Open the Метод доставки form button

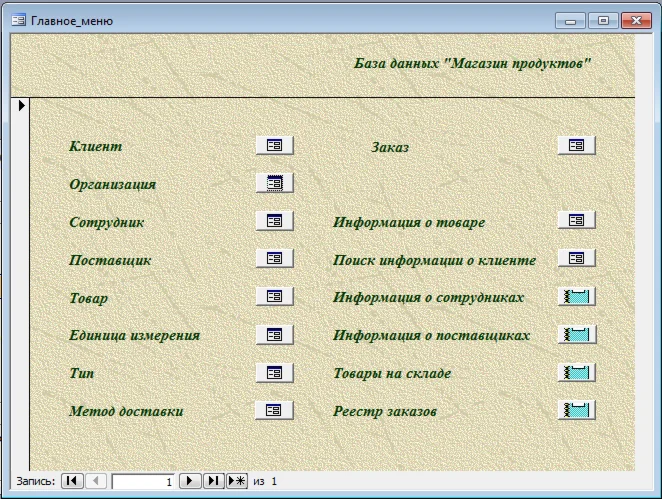click(274, 410)
